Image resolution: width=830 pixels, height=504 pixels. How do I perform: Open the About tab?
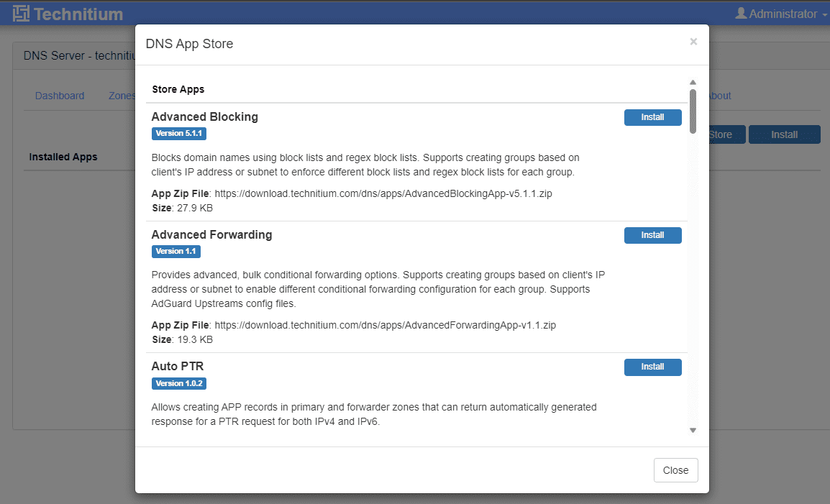[719, 96]
